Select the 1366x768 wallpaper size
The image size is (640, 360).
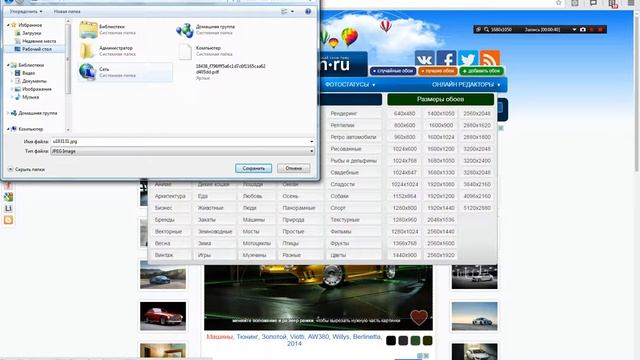click(404, 243)
